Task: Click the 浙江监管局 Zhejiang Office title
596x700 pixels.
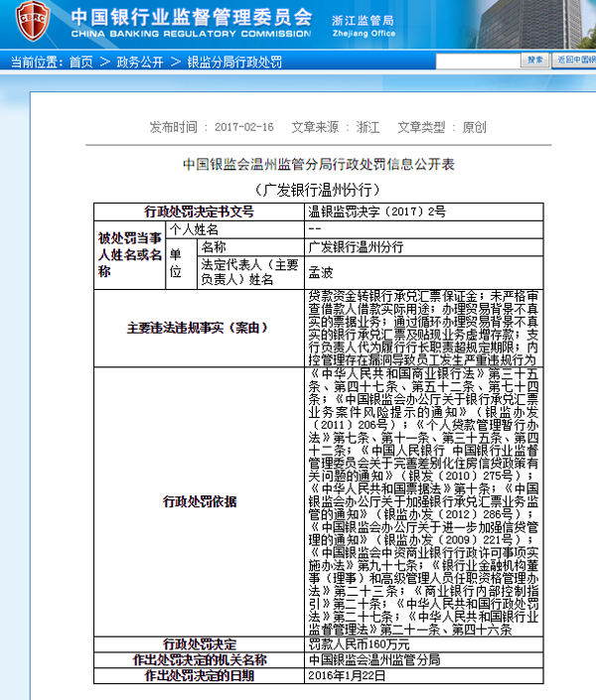Action: click(364, 26)
